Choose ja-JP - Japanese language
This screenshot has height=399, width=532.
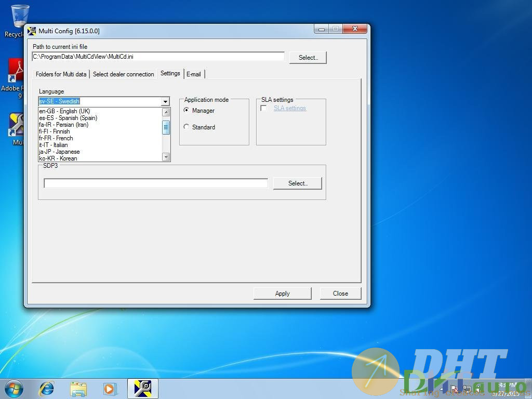(x=100, y=152)
